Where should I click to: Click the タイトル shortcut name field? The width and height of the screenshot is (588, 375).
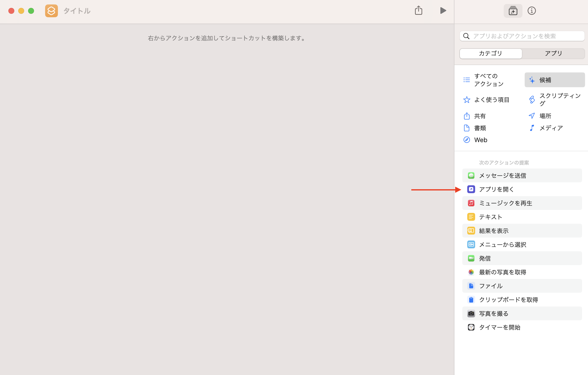click(x=77, y=11)
